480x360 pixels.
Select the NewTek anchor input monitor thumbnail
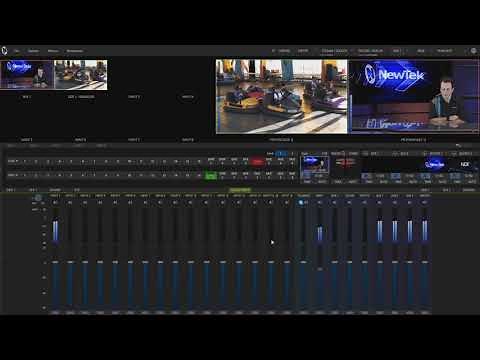pyautogui.click(x=27, y=75)
